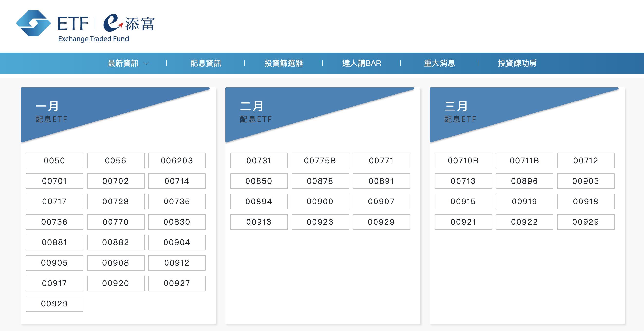
Task: Choose ETF 00713
Action: point(463,181)
